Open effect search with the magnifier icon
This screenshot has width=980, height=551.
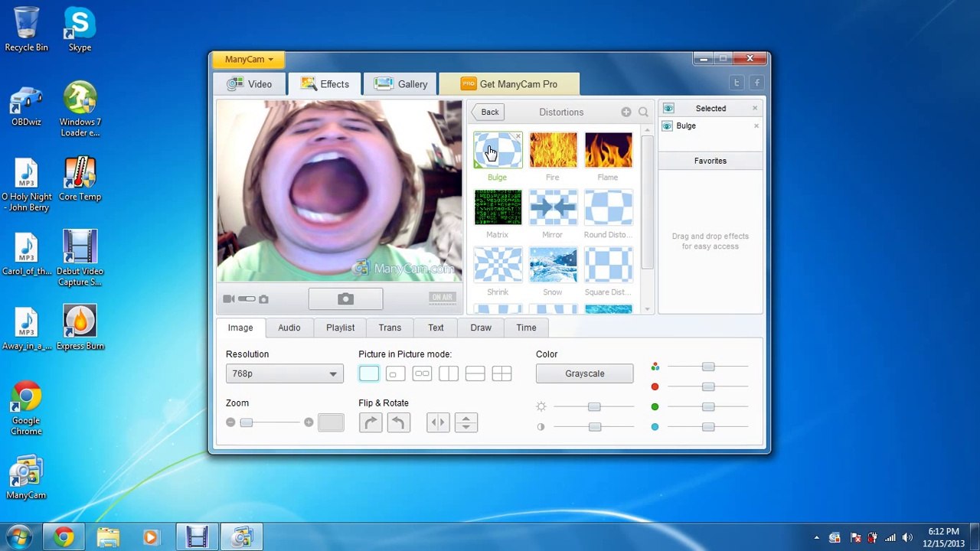[643, 112]
